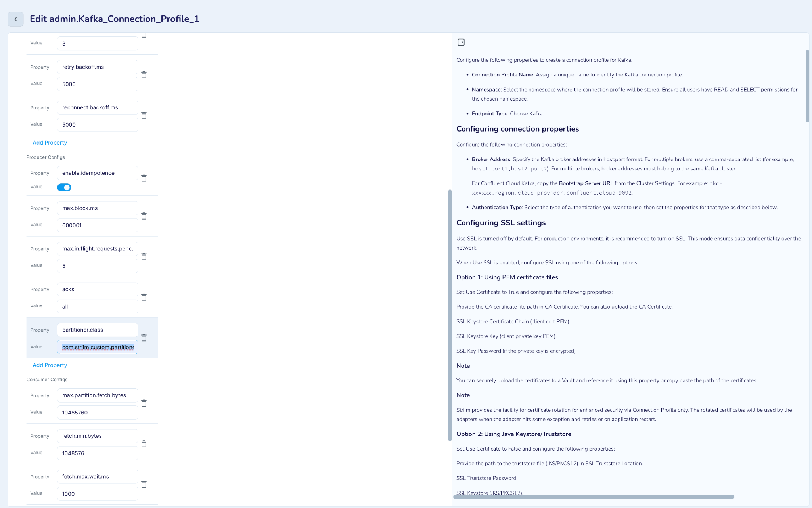
Task: Toggle off enable.idempotence value switch
Action: point(64,187)
